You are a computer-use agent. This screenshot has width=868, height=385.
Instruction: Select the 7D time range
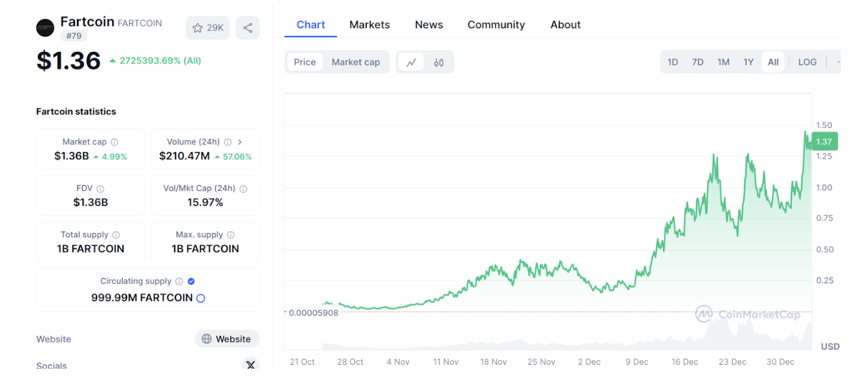point(698,62)
